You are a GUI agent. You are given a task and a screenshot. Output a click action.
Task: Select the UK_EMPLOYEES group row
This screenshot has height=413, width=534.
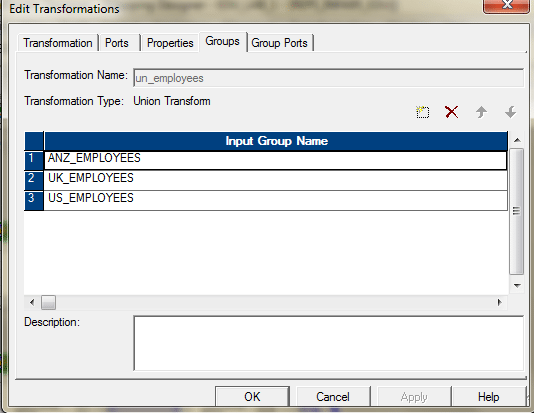click(276, 180)
